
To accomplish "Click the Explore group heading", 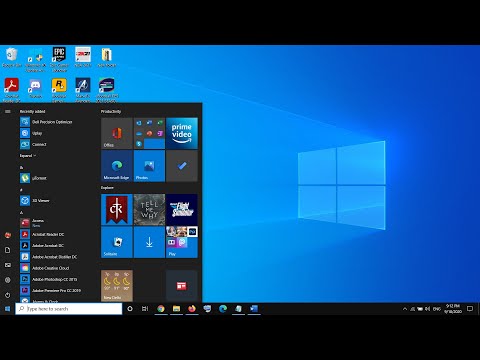I will click(x=107, y=188).
